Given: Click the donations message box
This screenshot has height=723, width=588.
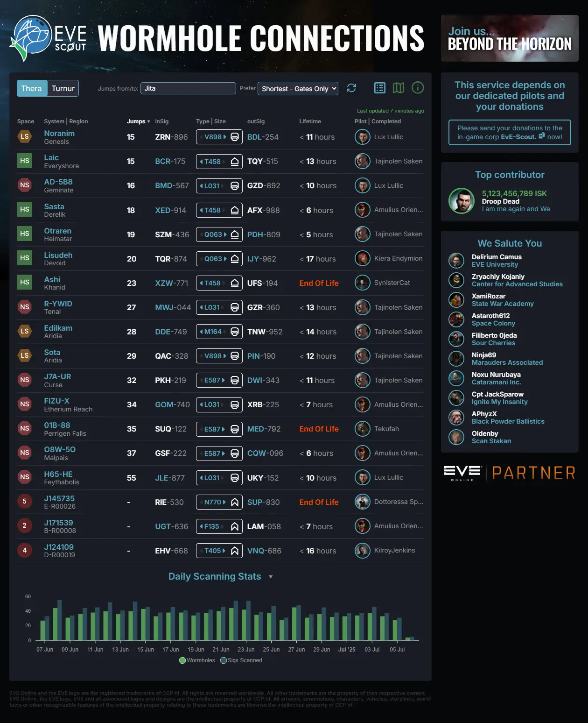Looking at the screenshot, I should [510, 133].
